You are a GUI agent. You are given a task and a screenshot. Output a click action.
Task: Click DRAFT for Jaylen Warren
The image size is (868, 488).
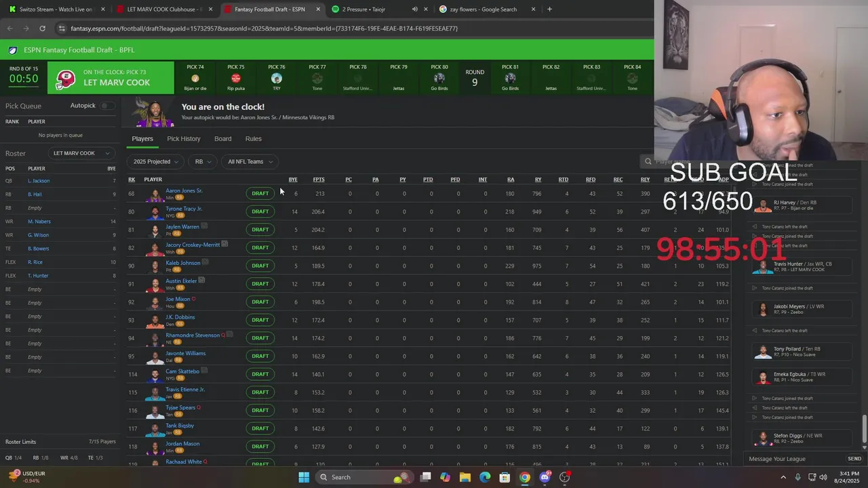click(x=260, y=230)
